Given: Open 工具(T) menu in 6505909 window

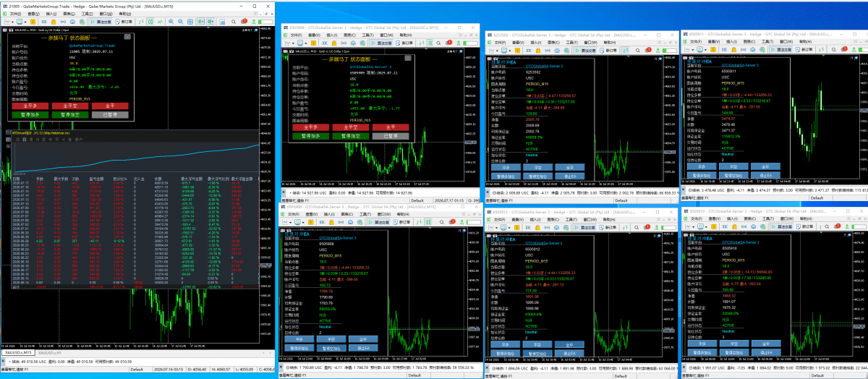Looking at the screenshot, I should click(367, 35).
